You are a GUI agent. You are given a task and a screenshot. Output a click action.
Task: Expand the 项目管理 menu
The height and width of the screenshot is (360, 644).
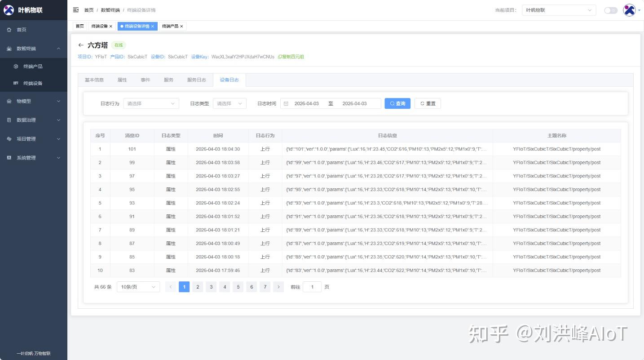click(x=34, y=139)
